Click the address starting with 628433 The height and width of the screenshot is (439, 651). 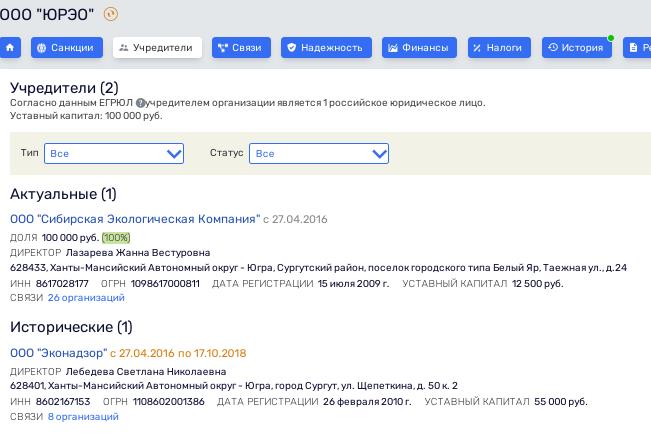point(318,268)
